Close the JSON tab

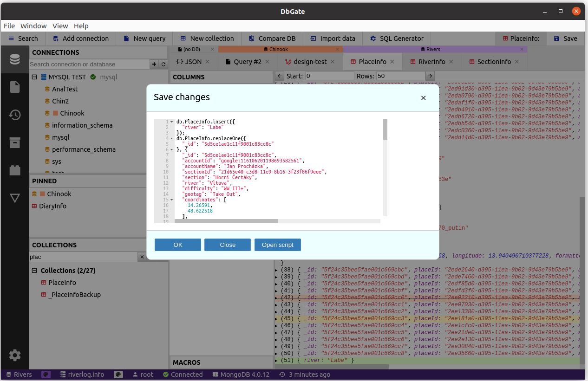pos(208,62)
